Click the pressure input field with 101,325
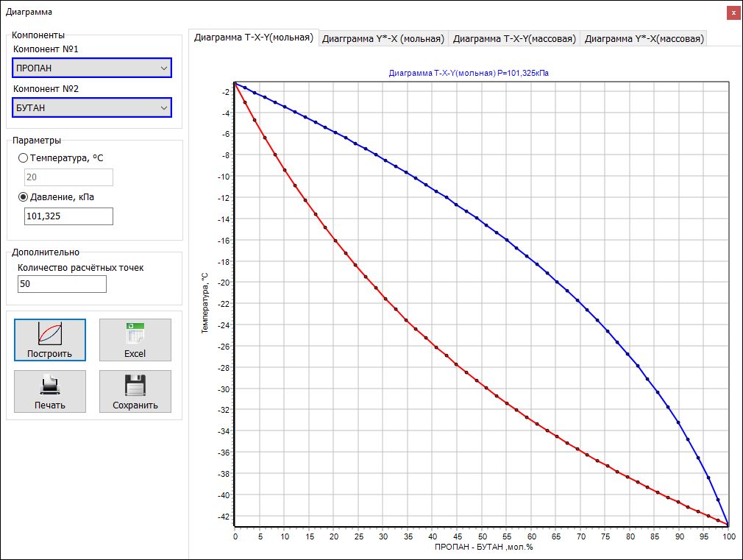 pyautogui.click(x=68, y=216)
